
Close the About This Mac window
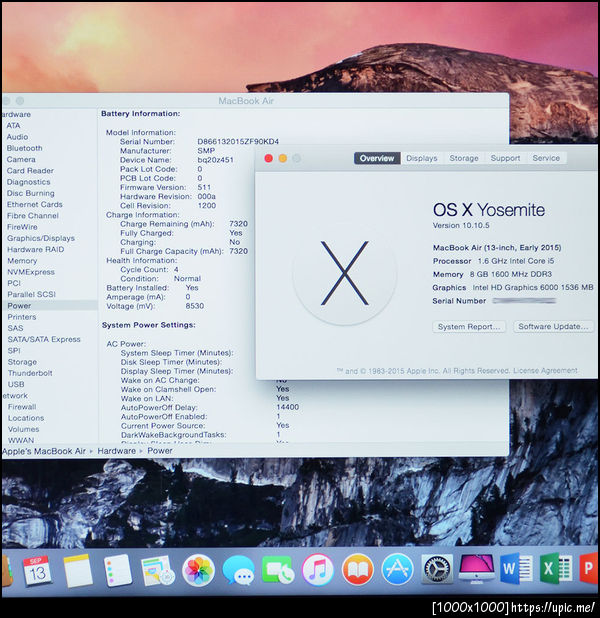coord(268,158)
